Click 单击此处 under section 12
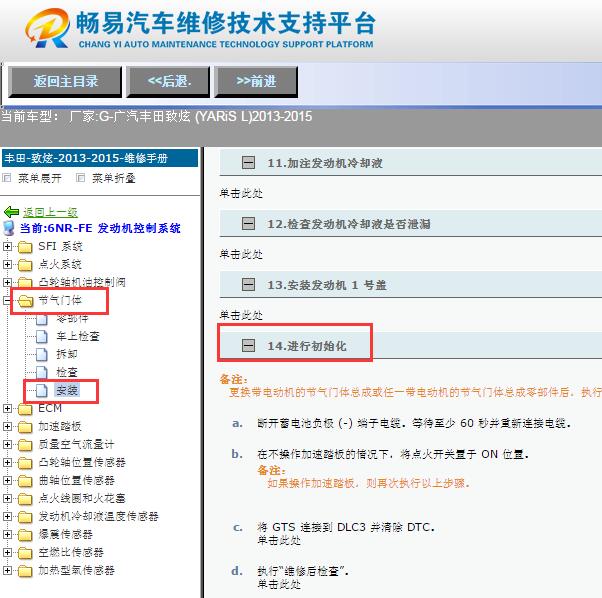 pos(241,254)
